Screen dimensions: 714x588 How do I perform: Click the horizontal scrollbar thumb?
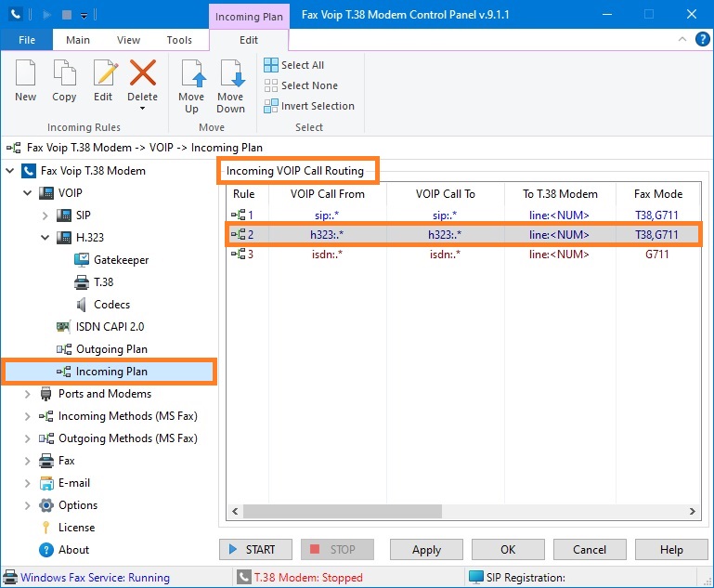click(343, 511)
